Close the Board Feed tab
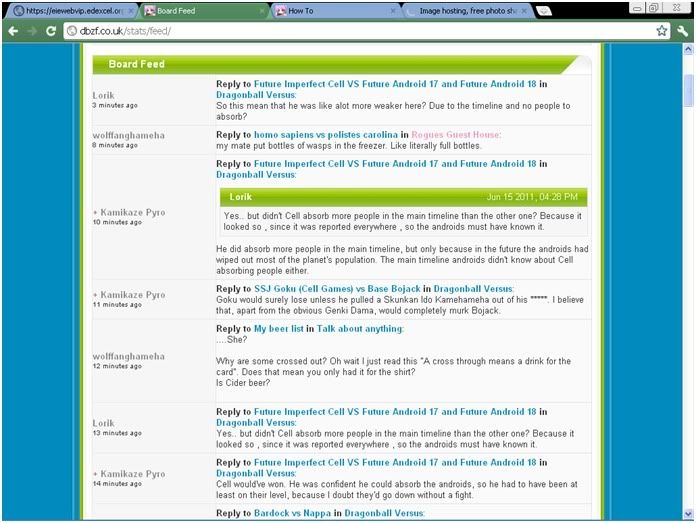The width and height of the screenshot is (696, 523). 262,11
